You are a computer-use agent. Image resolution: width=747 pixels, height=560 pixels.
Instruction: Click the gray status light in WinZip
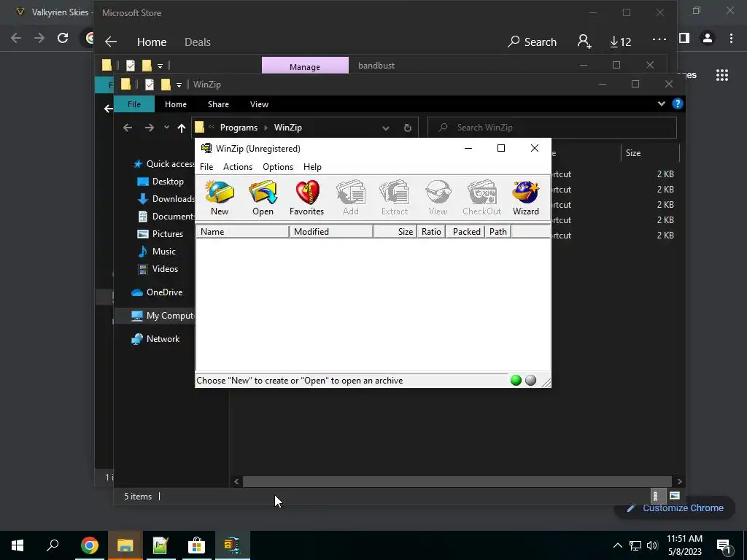(x=531, y=380)
